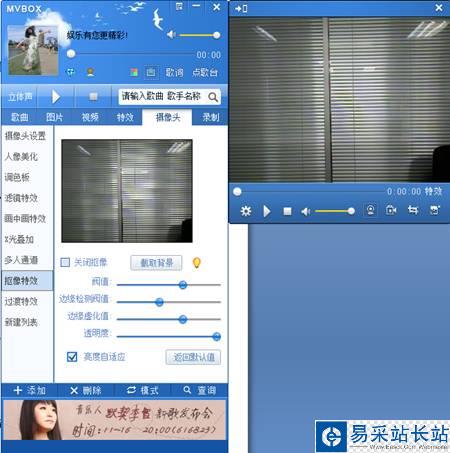Click the video window camera feed
Screen dimensions: 450x453
(340, 100)
